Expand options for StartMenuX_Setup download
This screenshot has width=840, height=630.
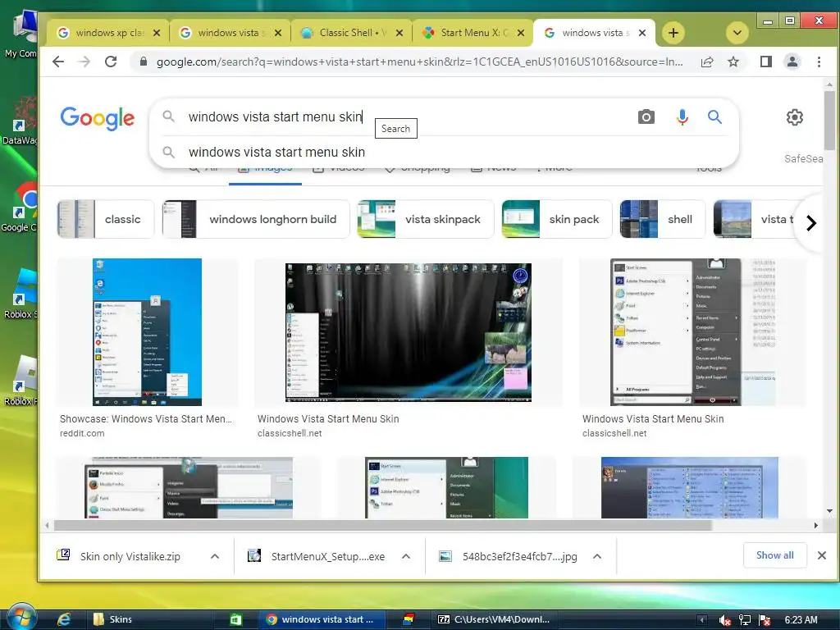(406, 556)
